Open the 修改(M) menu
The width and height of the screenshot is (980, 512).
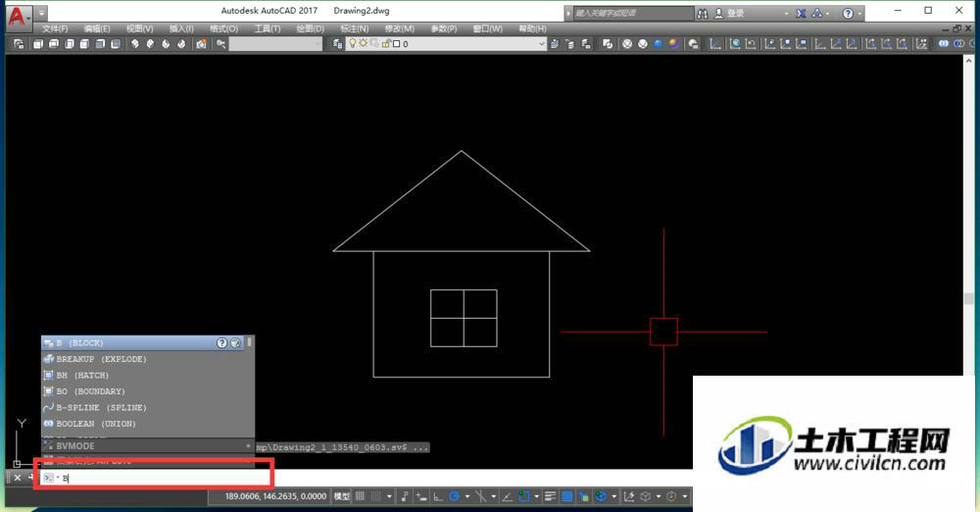coord(400,28)
